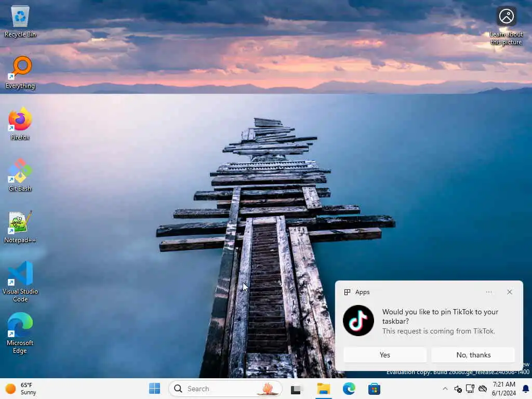Open Task View from the taskbar
This screenshot has width=532, height=399.
[296, 389]
